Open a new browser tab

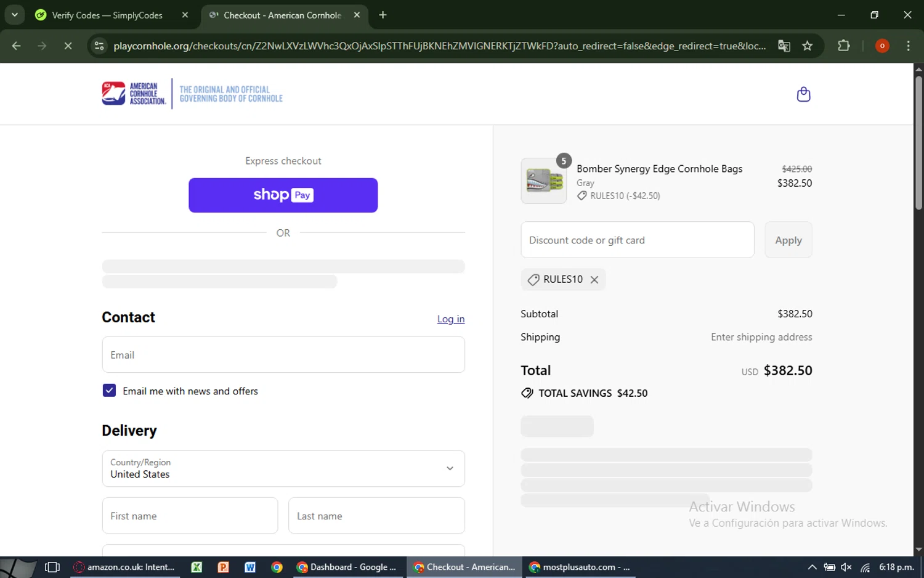point(383,15)
